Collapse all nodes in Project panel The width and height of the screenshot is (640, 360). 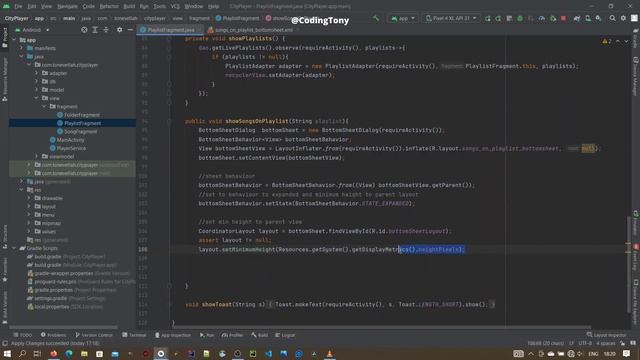(x=106, y=30)
